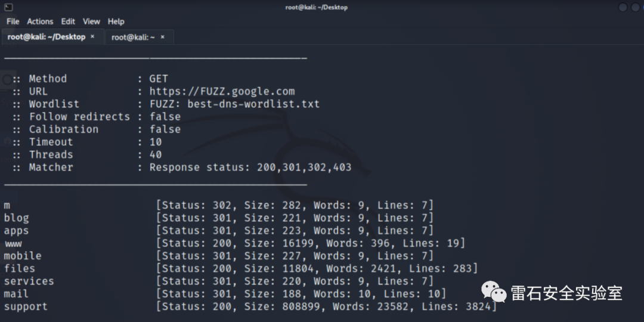
Task: Open the Edit menu
Action: coord(68,21)
